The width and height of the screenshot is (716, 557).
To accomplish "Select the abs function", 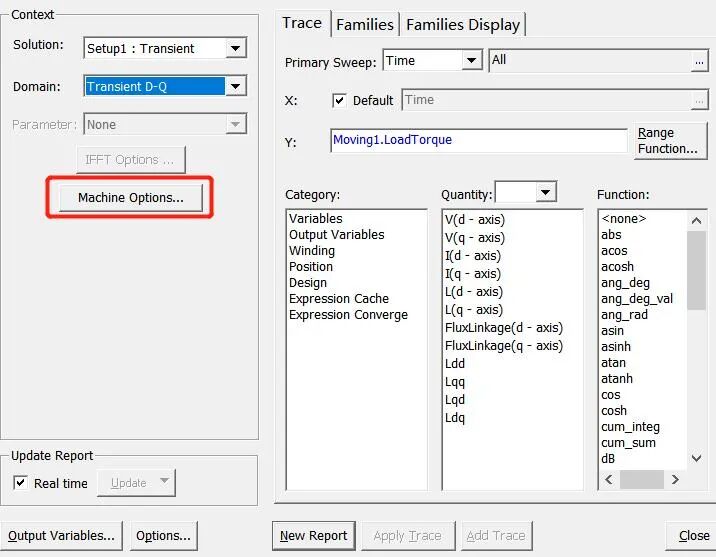I will (611, 235).
